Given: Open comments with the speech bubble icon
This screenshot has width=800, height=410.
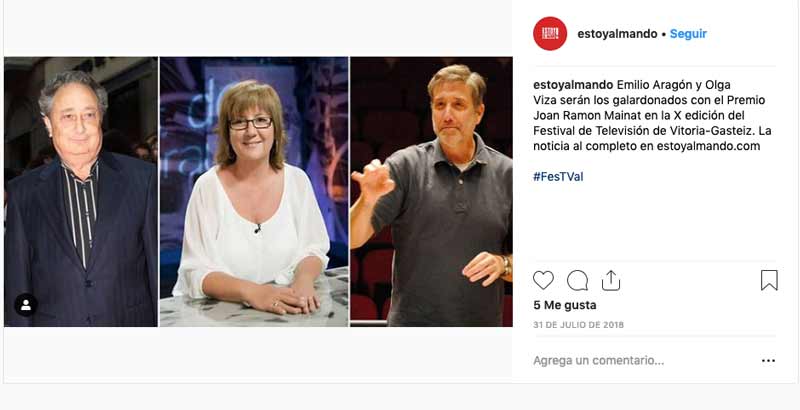Looking at the screenshot, I should tap(577, 280).
